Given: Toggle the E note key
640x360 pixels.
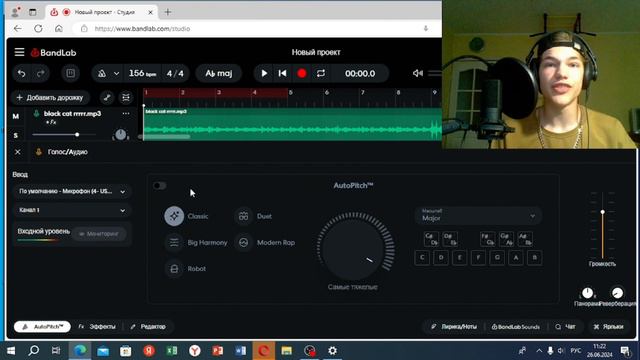Looking at the screenshot, I should click(x=460, y=258).
